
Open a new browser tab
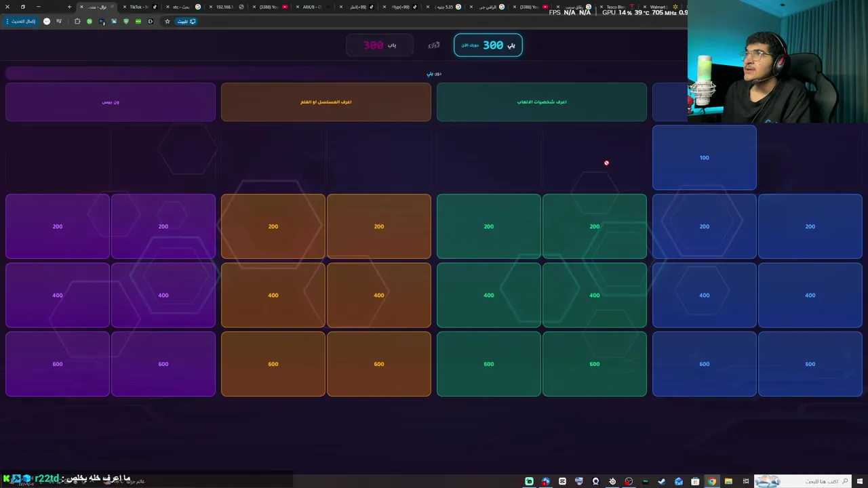point(69,7)
